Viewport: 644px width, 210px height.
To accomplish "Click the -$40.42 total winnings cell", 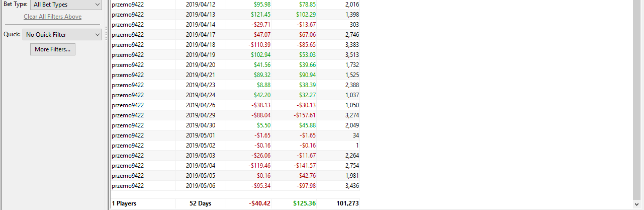I will pos(260,204).
